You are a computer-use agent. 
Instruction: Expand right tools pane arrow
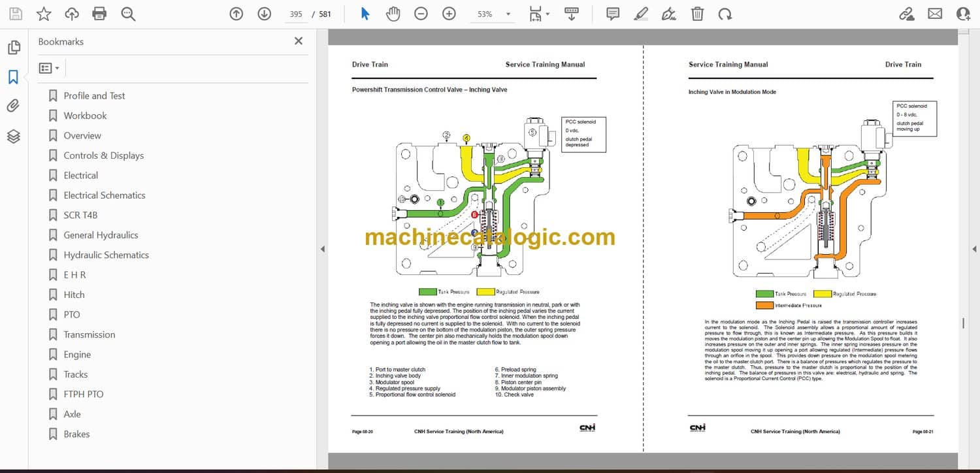click(974, 249)
